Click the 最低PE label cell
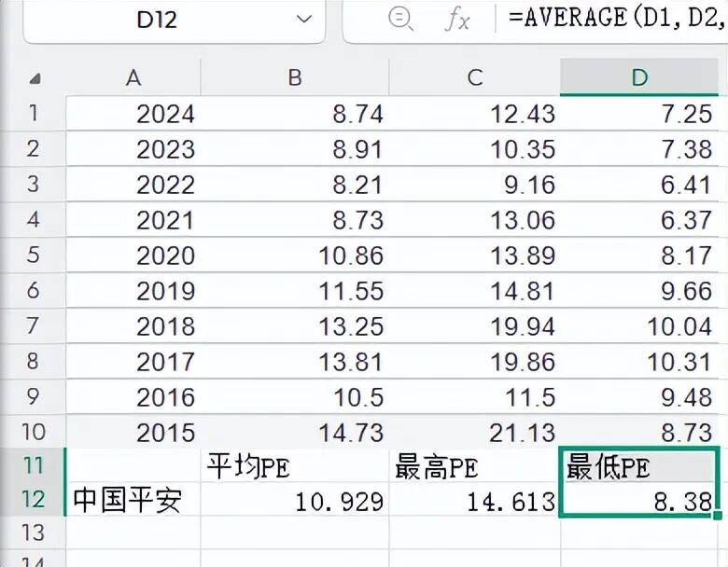This screenshot has height=567, width=728. [x=639, y=465]
